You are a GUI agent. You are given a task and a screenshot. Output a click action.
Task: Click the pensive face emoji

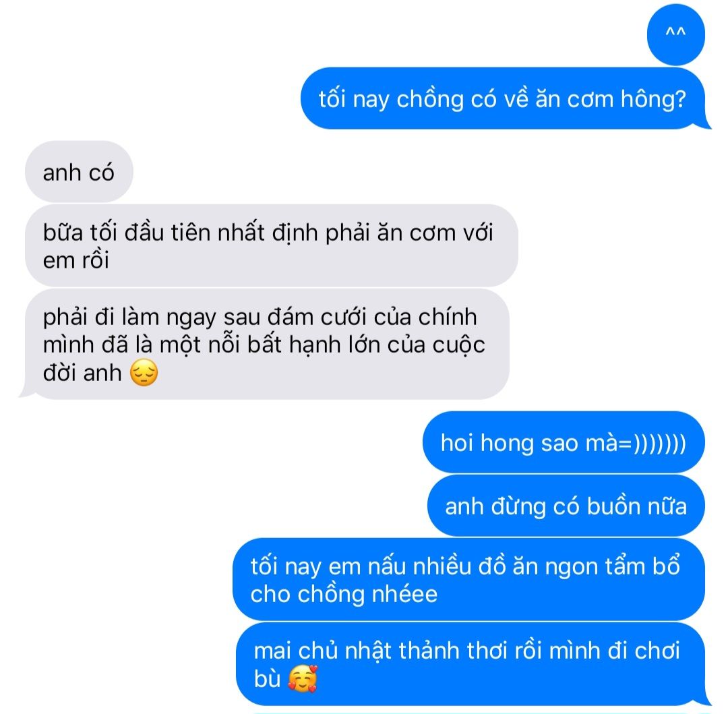click(x=144, y=373)
